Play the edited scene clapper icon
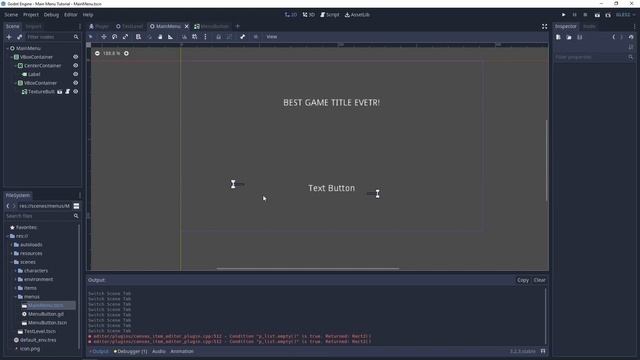This screenshot has width=640, height=360. [x=597, y=15]
